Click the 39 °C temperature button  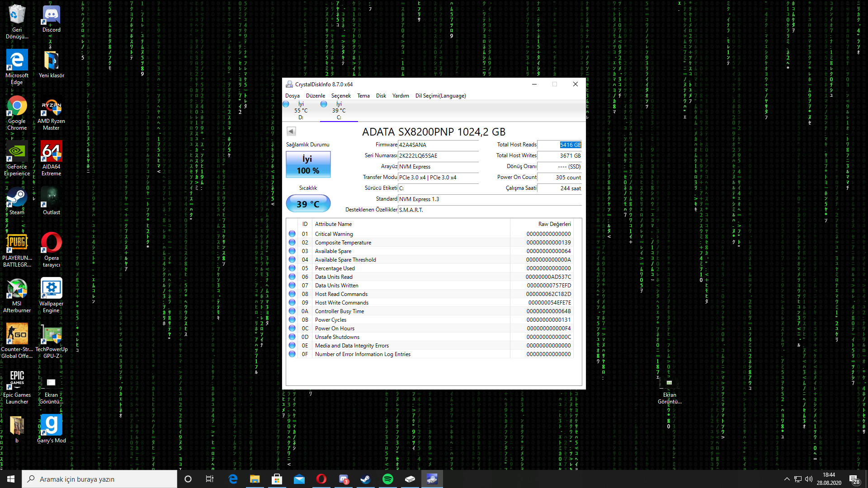[x=308, y=204]
